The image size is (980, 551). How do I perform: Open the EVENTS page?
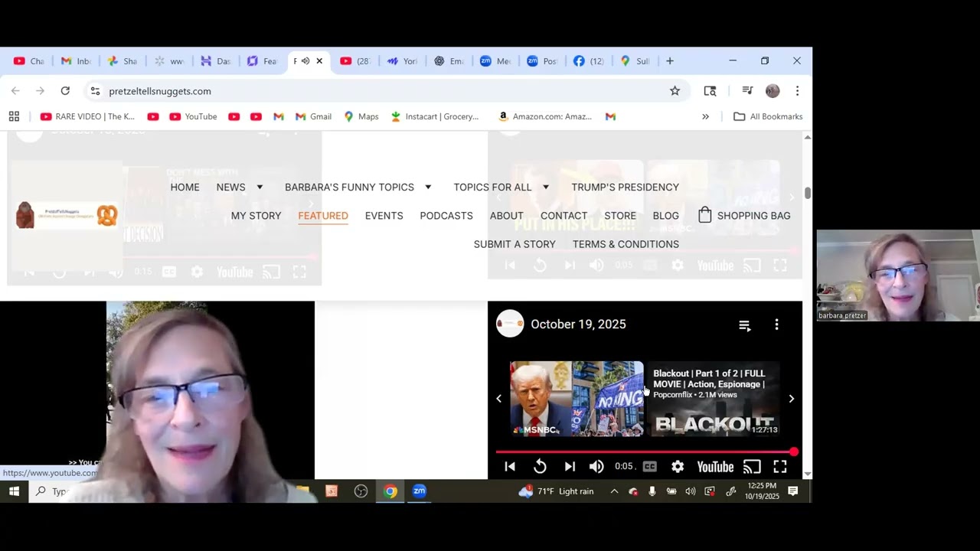point(384,216)
